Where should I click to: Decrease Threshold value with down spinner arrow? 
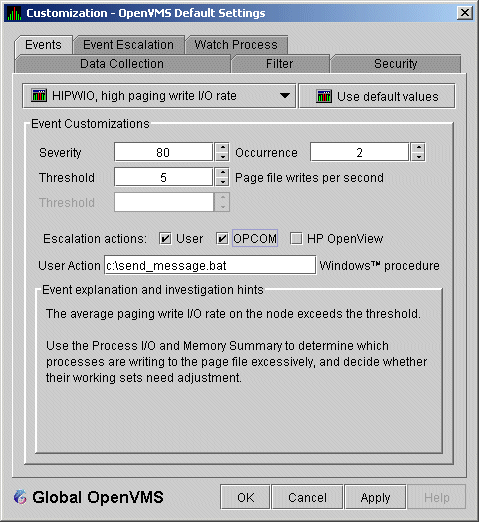click(x=222, y=182)
